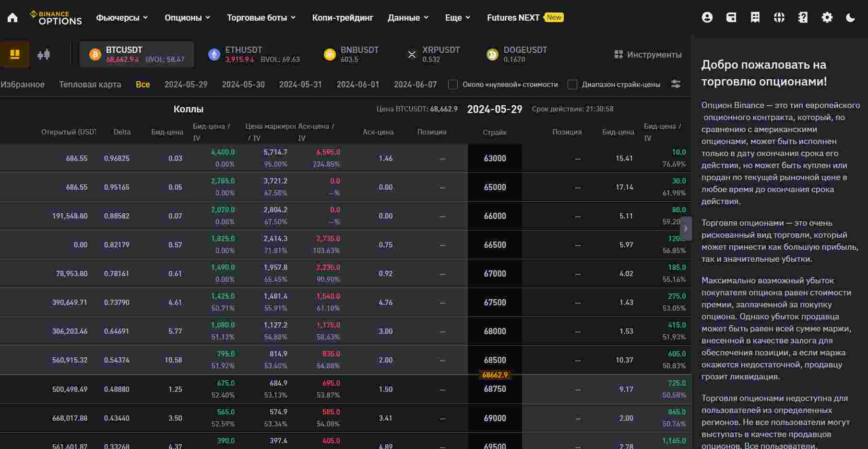Click the Коллы section heading

pyautogui.click(x=189, y=109)
